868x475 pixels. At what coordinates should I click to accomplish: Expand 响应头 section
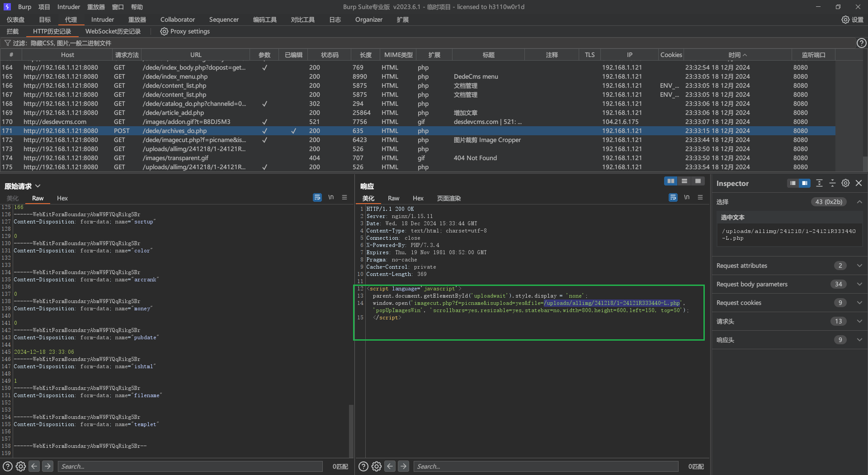coord(859,340)
